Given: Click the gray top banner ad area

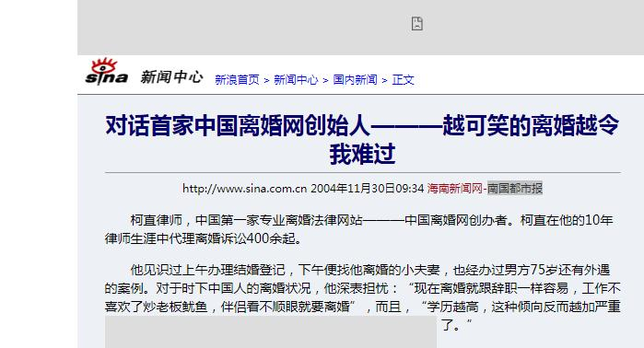Looking at the screenshot, I should coord(360,28).
